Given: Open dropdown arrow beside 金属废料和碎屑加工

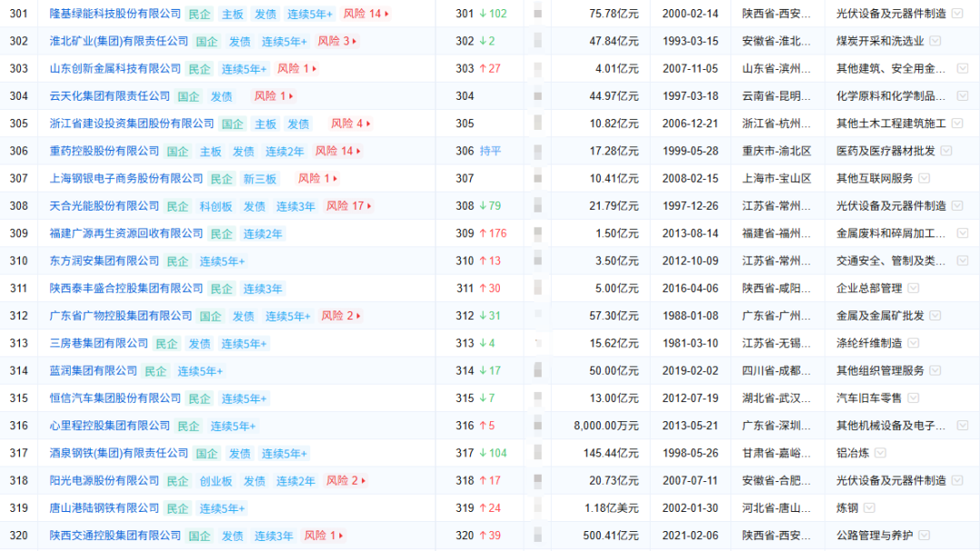Looking at the screenshot, I should pyautogui.click(x=963, y=234).
